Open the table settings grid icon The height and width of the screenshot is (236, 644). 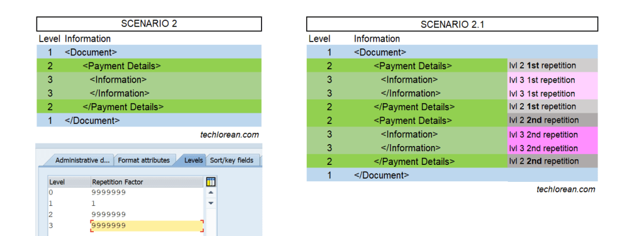click(x=211, y=182)
